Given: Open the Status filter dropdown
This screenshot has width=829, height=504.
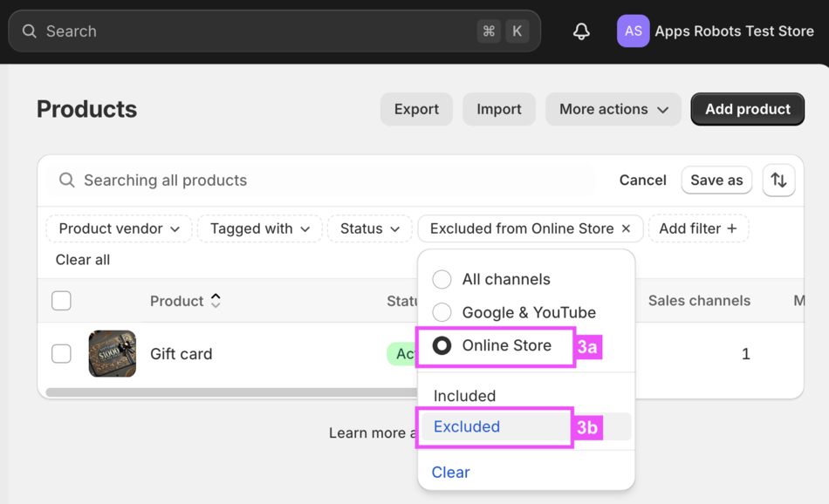Looking at the screenshot, I should pos(369,228).
